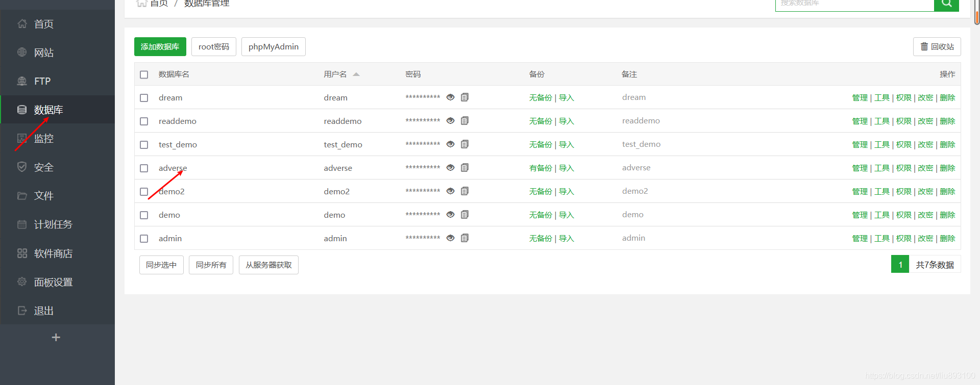This screenshot has height=385, width=980.
Task: Reveal password for demo2 database
Action: 450,191
